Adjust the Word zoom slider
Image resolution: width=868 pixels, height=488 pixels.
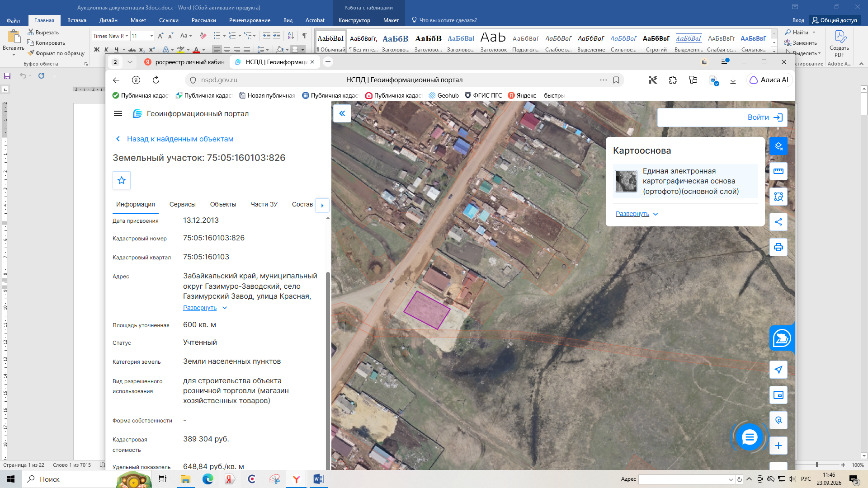click(x=816, y=465)
